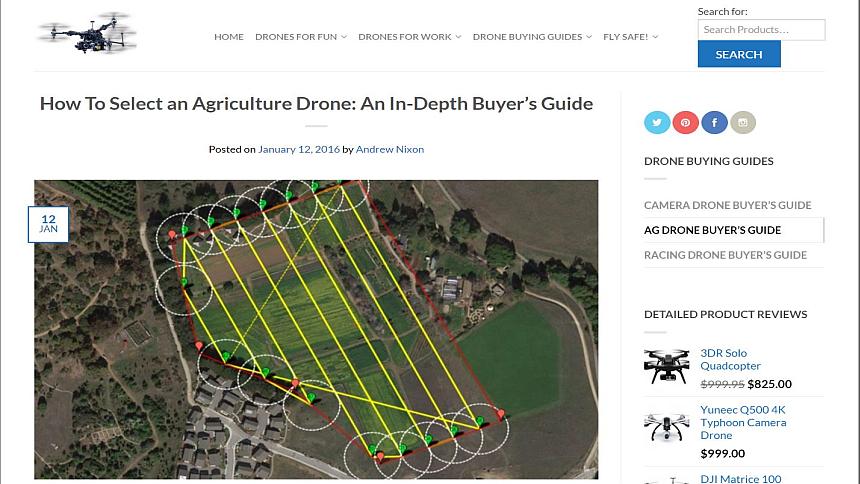Viewport: 860px width, 484px height.
Task: Select Camera Drone Buyer's Guide sidebar item
Action: click(x=727, y=205)
